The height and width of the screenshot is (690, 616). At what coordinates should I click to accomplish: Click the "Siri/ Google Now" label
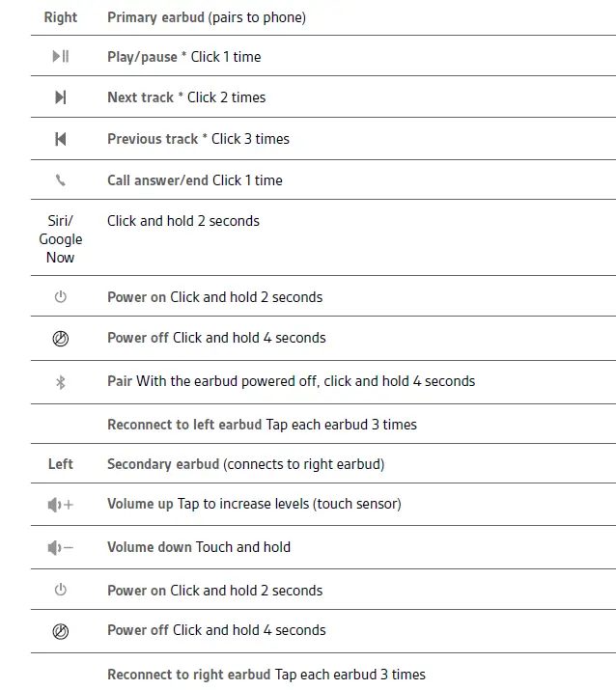[60, 239]
